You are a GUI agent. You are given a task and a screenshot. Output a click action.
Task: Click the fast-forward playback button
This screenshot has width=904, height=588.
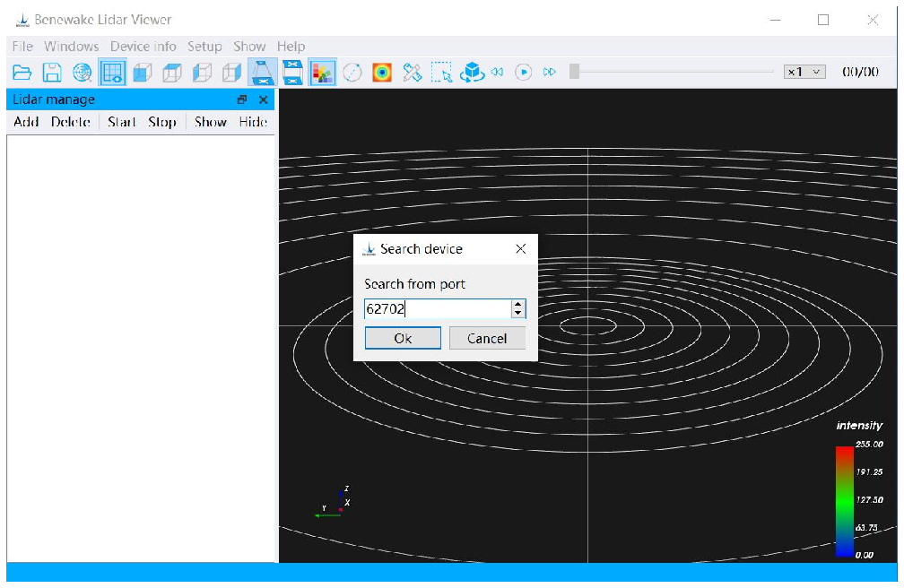click(x=550, y=72)
